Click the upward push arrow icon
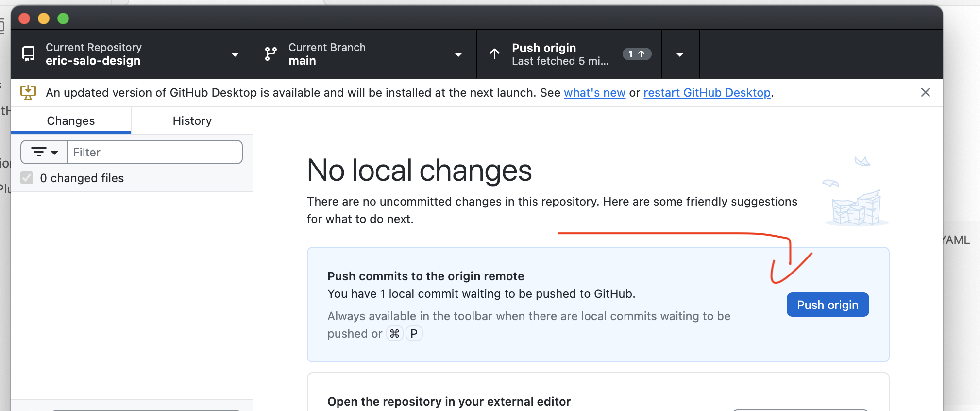The width and height of the screenshot is (980, 411). point(494,54)
